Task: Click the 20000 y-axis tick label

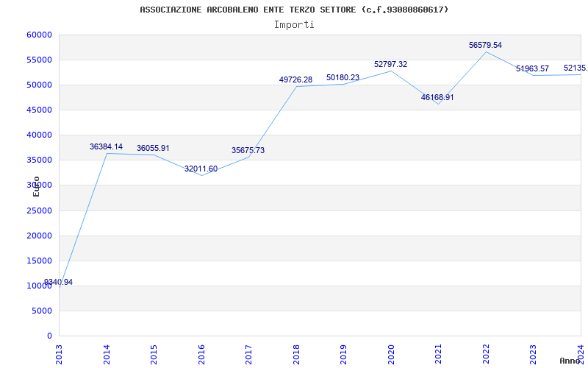Action: pyautogui.click(x=40, y=236)
